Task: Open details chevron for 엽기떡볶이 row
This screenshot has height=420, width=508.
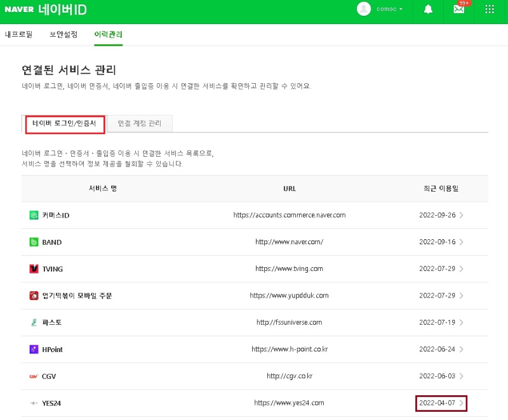Action: (462, 296)
